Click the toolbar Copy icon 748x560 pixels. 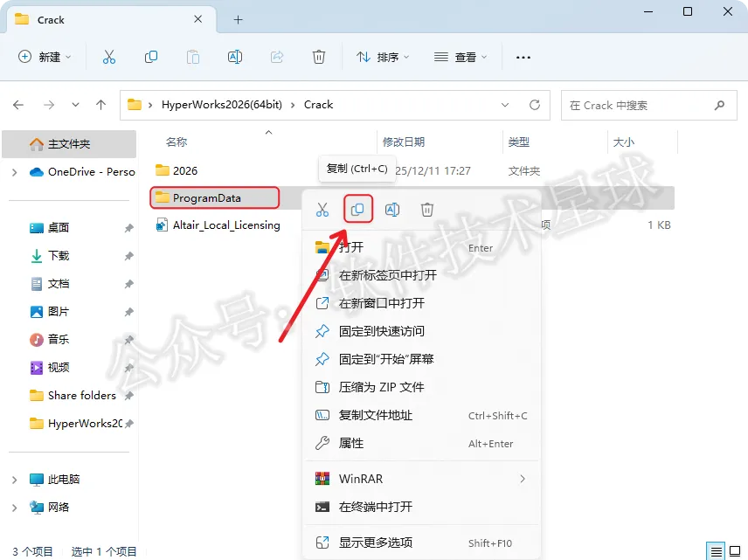[x=151, y=58]
